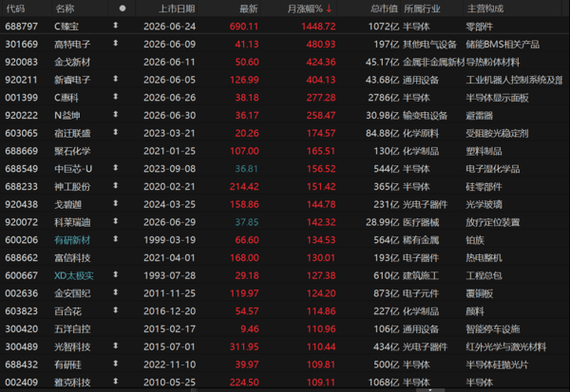The width and height of the screenshot is (570, 392).
Task: Toggle the circle indicator column header
Action: point(123,9)
